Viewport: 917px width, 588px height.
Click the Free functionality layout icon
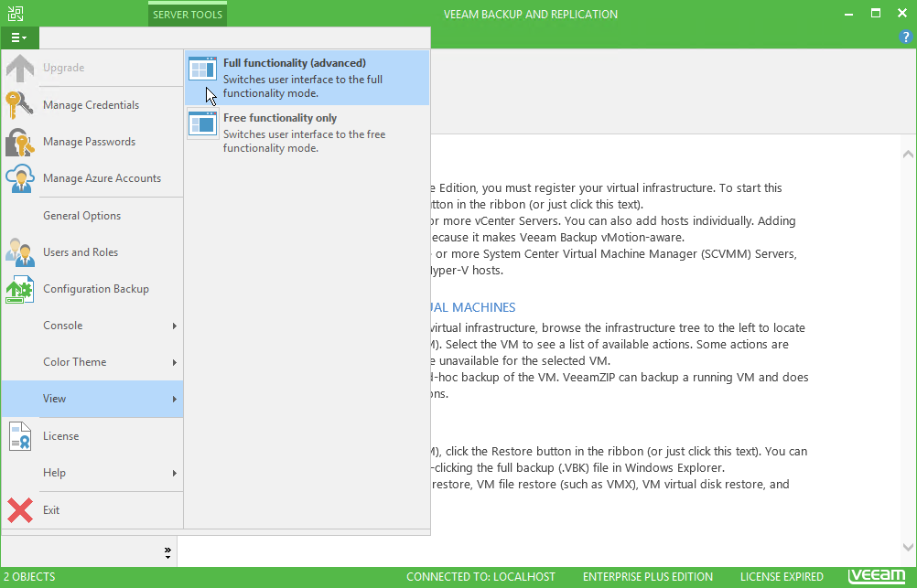203,124
